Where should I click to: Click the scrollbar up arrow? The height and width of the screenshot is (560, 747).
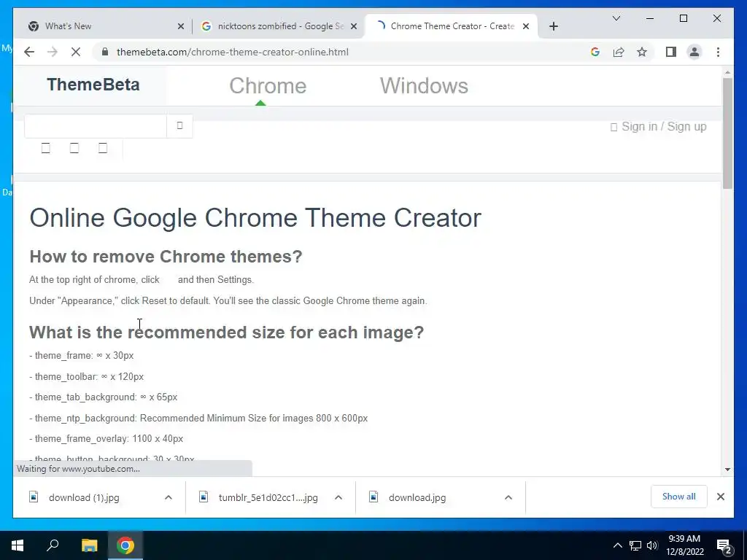coord(727,72)
